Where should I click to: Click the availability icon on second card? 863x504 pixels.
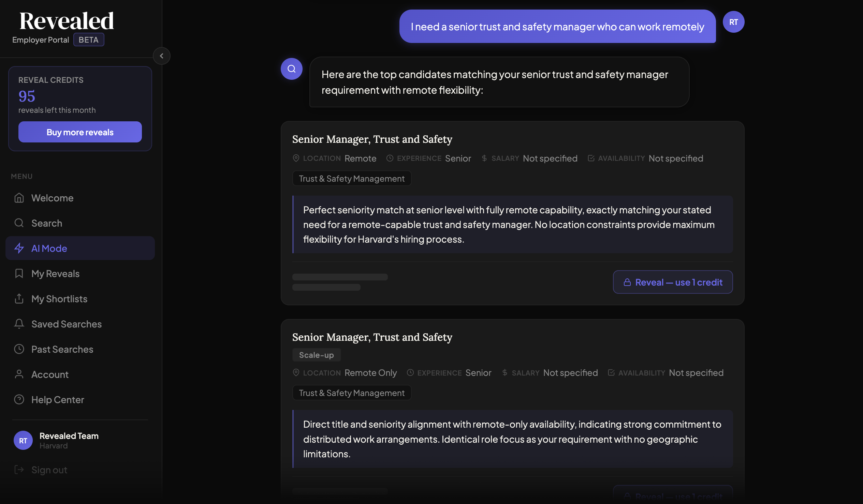611,372
